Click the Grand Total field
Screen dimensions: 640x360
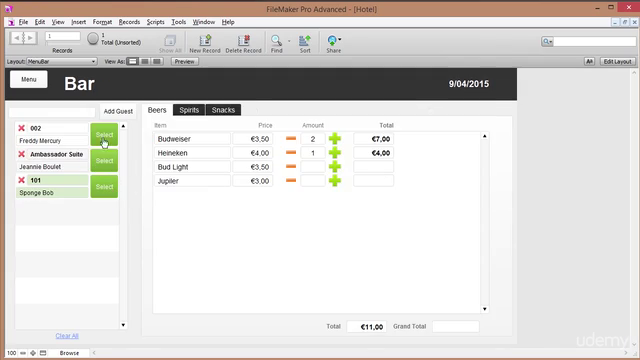(x=456, y=327)
